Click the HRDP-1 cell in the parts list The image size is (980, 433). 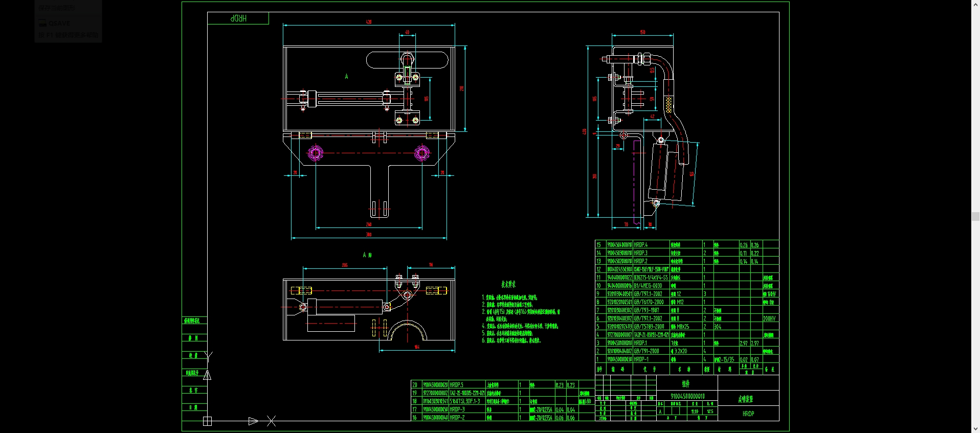[x=641, y=359]
